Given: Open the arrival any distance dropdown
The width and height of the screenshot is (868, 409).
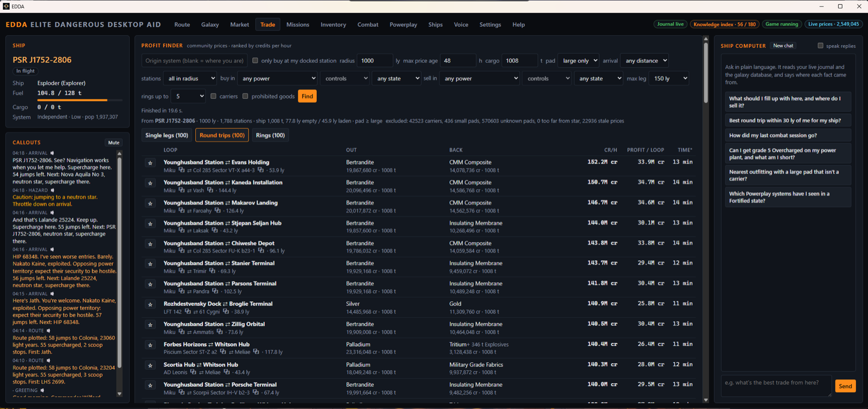Looking at the screenshot, I should point(644,60).
